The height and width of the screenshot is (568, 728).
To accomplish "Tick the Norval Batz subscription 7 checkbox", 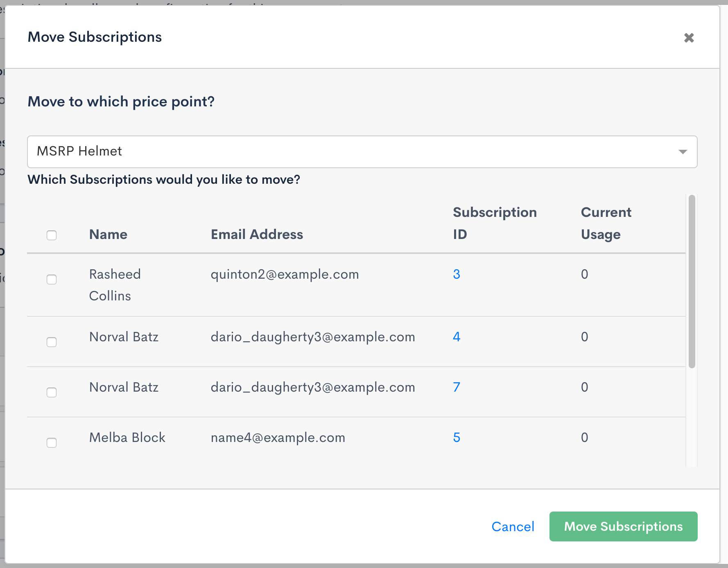I will 52,392.
